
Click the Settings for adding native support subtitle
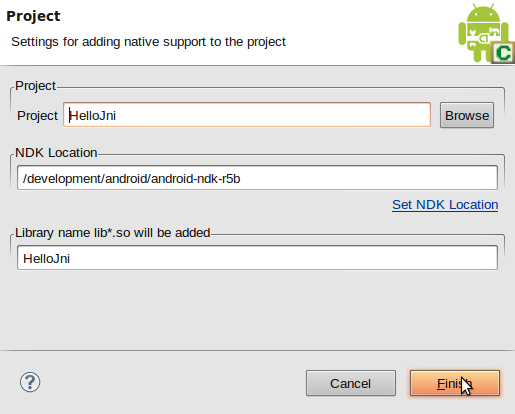(x=148, y=42)
